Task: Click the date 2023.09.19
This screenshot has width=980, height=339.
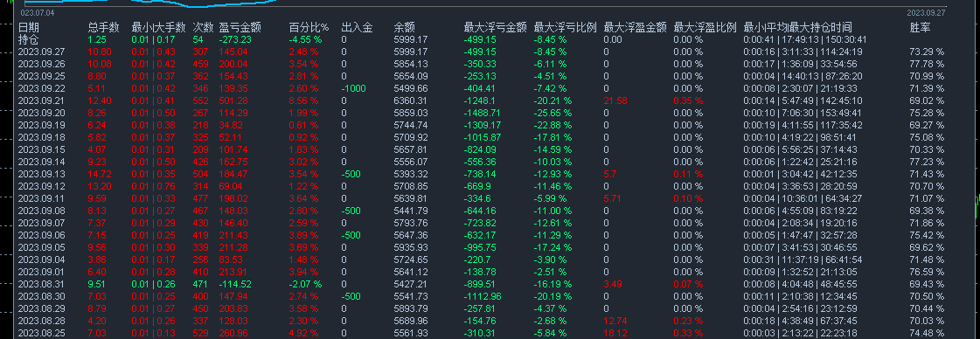Action: coord(42,125)
